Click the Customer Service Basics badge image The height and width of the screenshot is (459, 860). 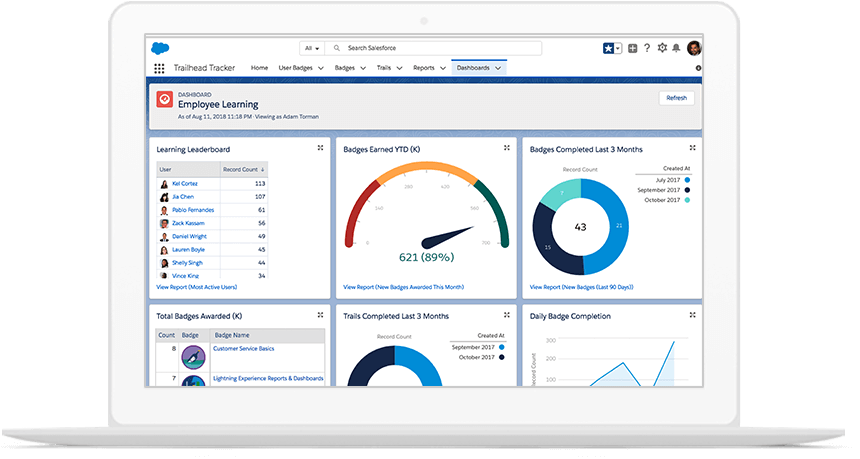click(x=193, y=358)
